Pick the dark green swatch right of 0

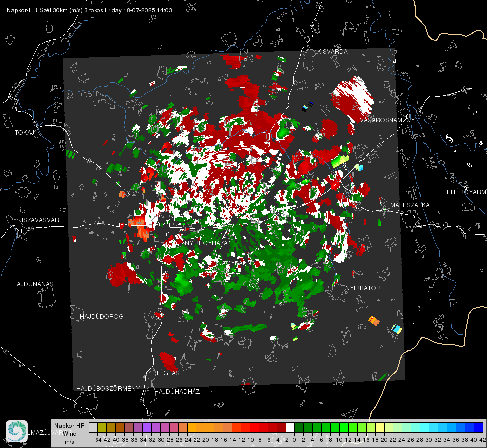pos(299,428)
